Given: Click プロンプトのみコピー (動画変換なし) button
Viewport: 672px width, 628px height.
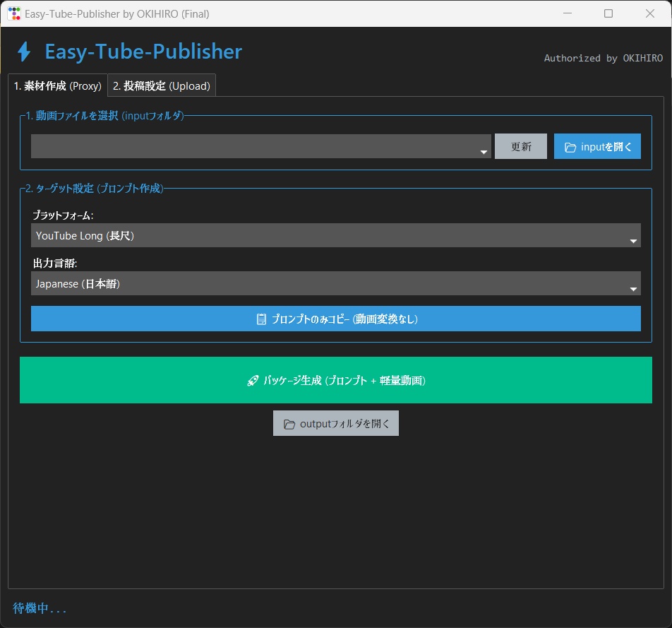Looking at the screenshot, I should 335,319.
